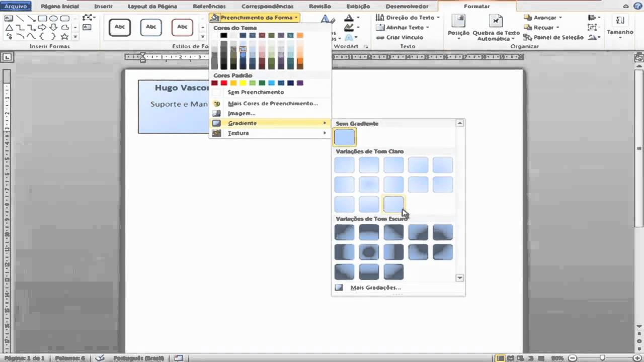Click the zoom in plus button

(638, 358)
